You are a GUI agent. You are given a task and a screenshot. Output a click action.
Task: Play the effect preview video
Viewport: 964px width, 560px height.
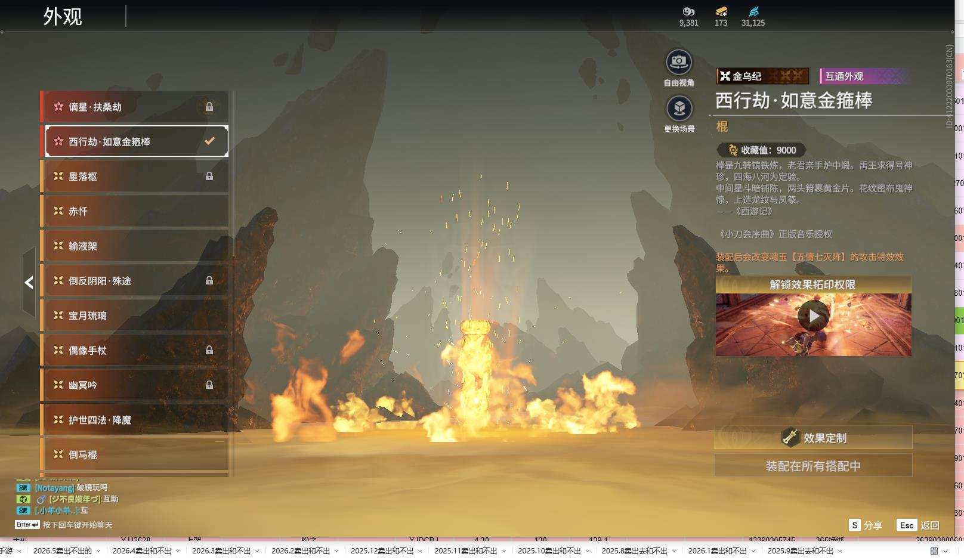[813, 316]
